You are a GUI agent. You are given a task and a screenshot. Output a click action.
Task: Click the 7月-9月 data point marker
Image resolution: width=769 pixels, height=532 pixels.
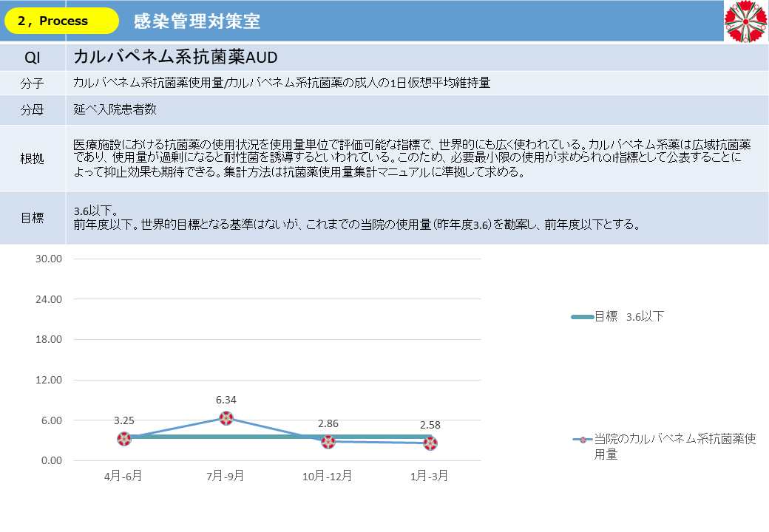coord(226,418)
